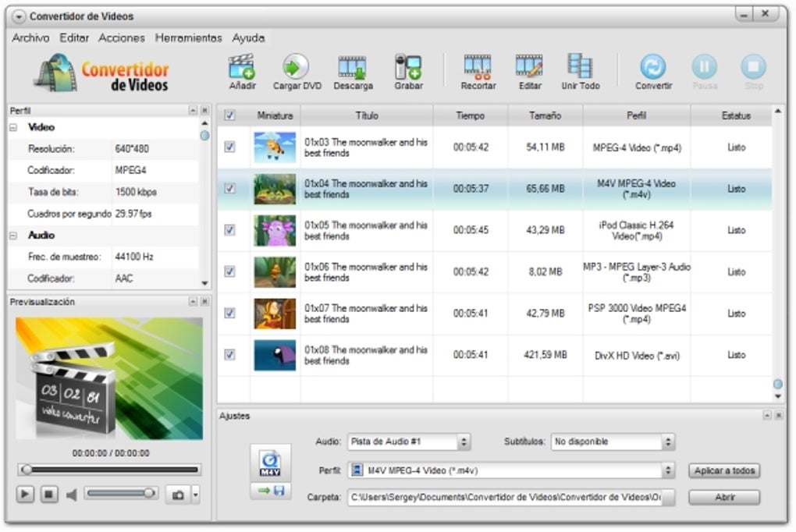Open the Herramientas menu
This screenshot has width=796, height=532.
(188, 38)
